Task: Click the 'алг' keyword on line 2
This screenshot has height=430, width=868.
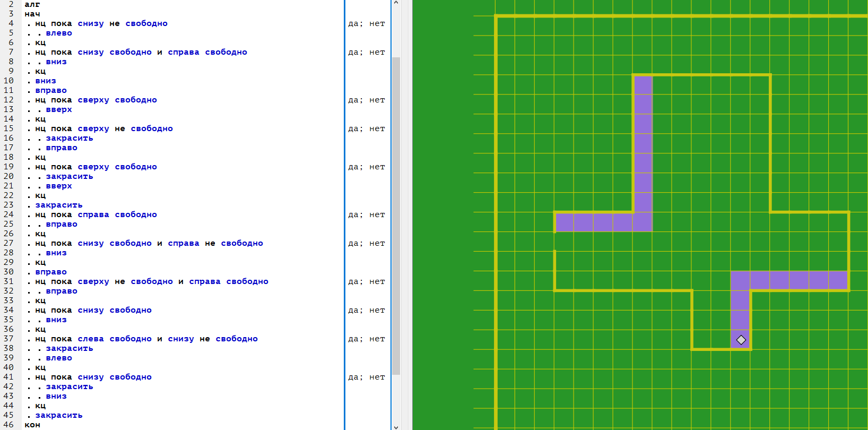Action: click(x=32, y=4)
